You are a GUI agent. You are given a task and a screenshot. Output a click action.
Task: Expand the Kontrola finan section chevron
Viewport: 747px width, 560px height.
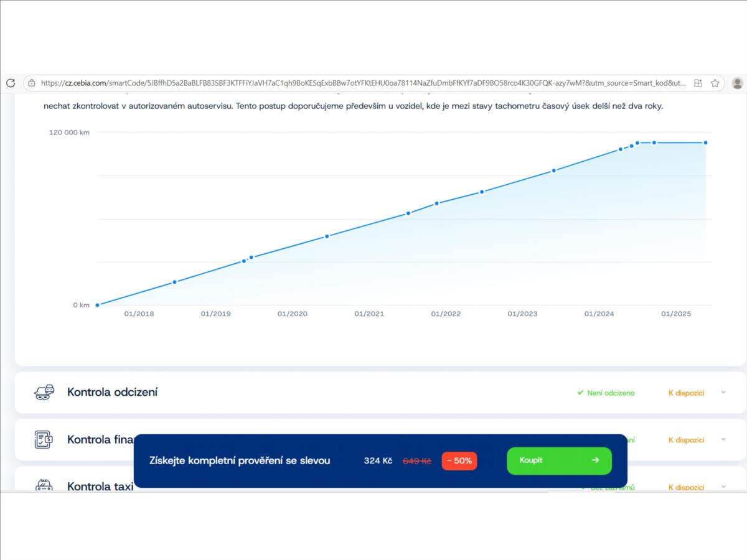pyautogui.click(x=723, y=439)
